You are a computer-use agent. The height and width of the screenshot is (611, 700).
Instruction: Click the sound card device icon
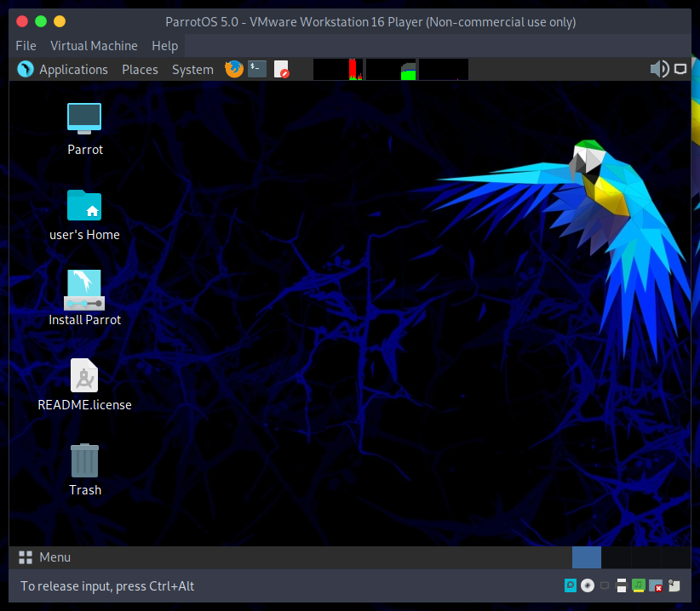pyautogui.click(x=639, y=585)
